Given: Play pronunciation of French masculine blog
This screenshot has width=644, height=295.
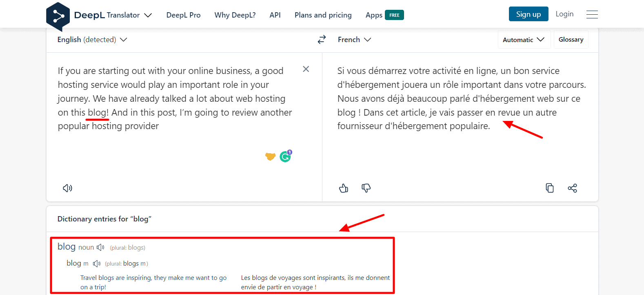Looking at the screenshot, I should point(97,264).
